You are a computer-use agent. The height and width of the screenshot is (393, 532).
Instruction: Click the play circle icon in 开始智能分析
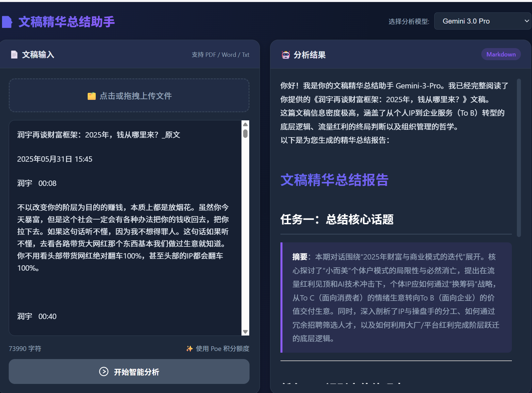tap(104, 371)
